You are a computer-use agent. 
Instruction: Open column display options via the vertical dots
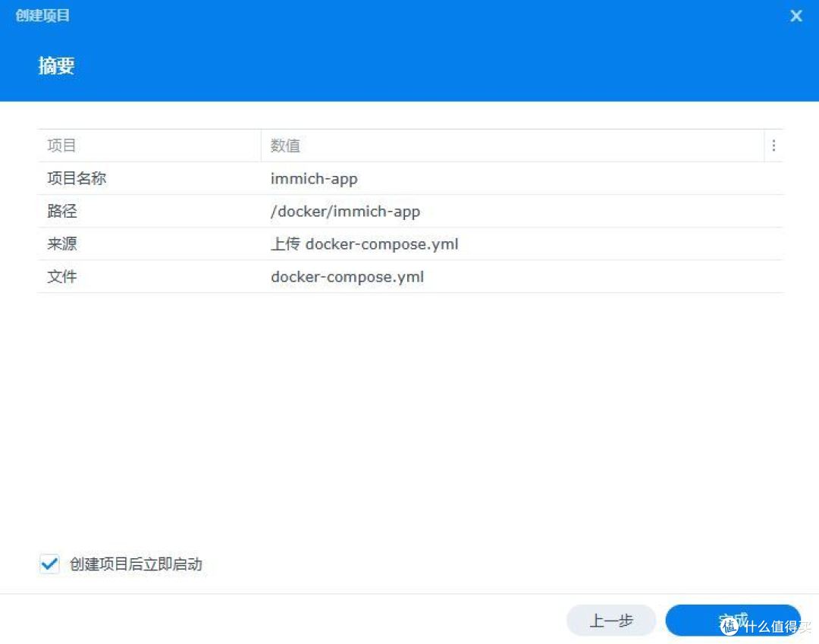773,145
